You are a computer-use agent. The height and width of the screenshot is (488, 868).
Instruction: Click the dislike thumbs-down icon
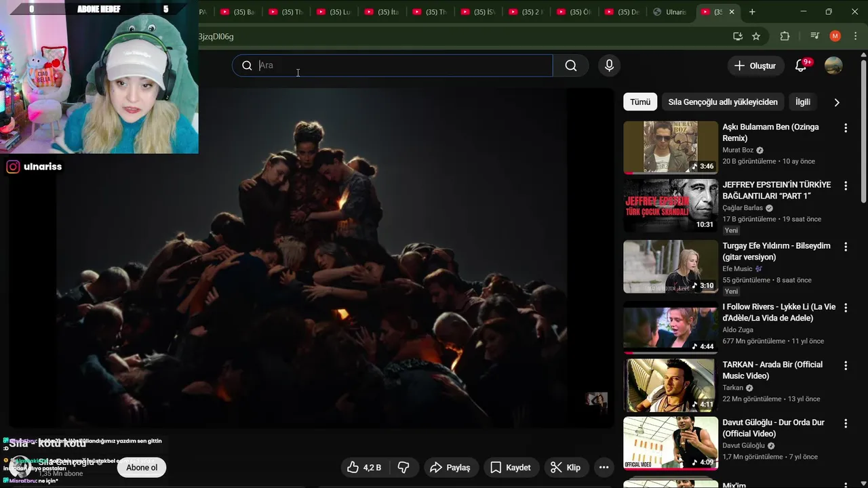403,468
